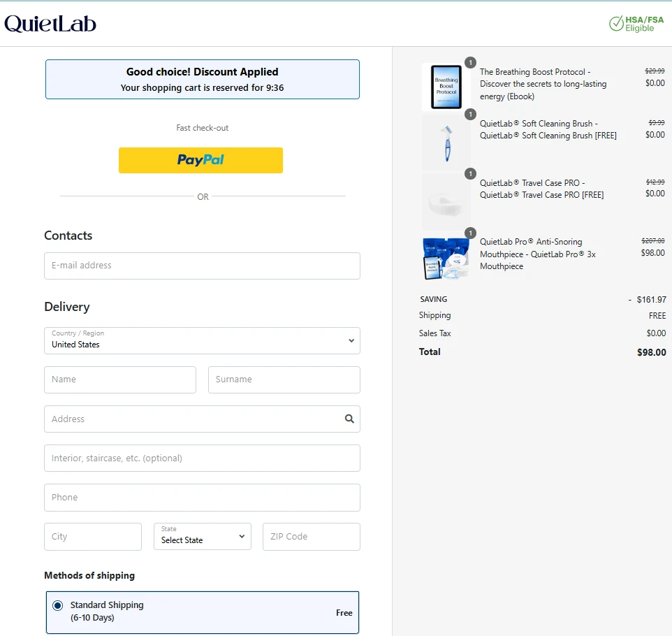Click the Breathing Boost Protocol ebook thumbnail

point(446,87)
